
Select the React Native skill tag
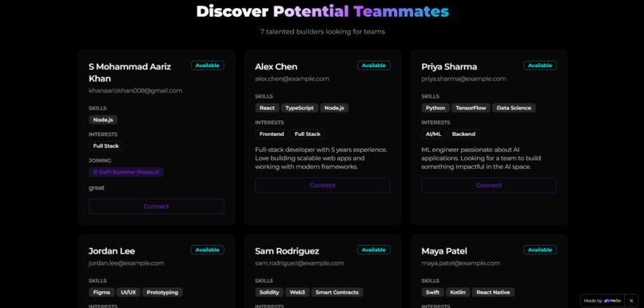click(x=493, y=292)
